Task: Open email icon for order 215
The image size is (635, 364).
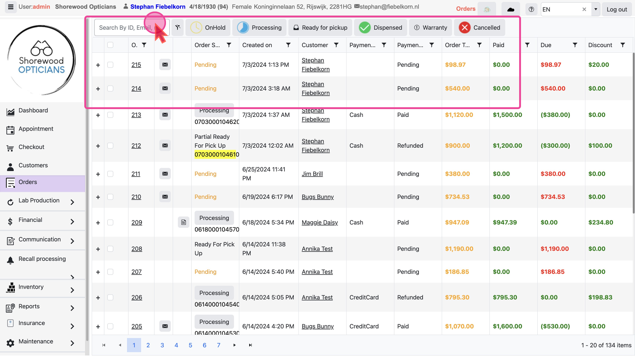Action: point(165,65)
